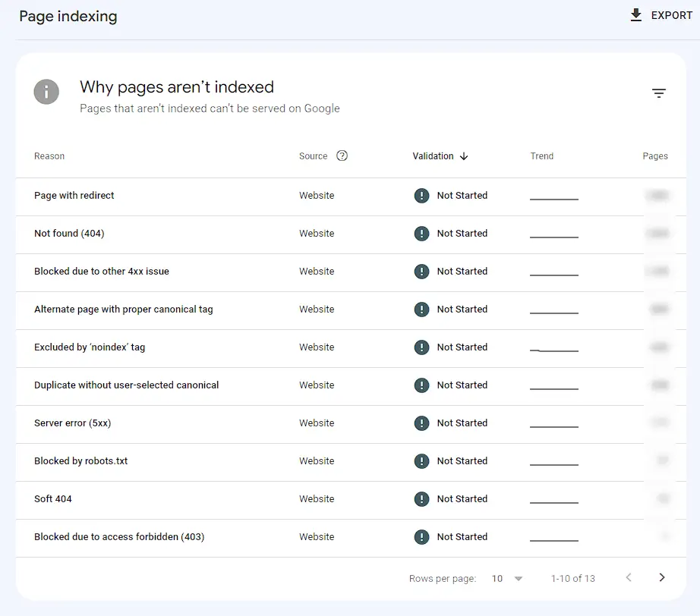Click the Reason column header
This screenshot has width=700, height=616.
pos(49,156)
